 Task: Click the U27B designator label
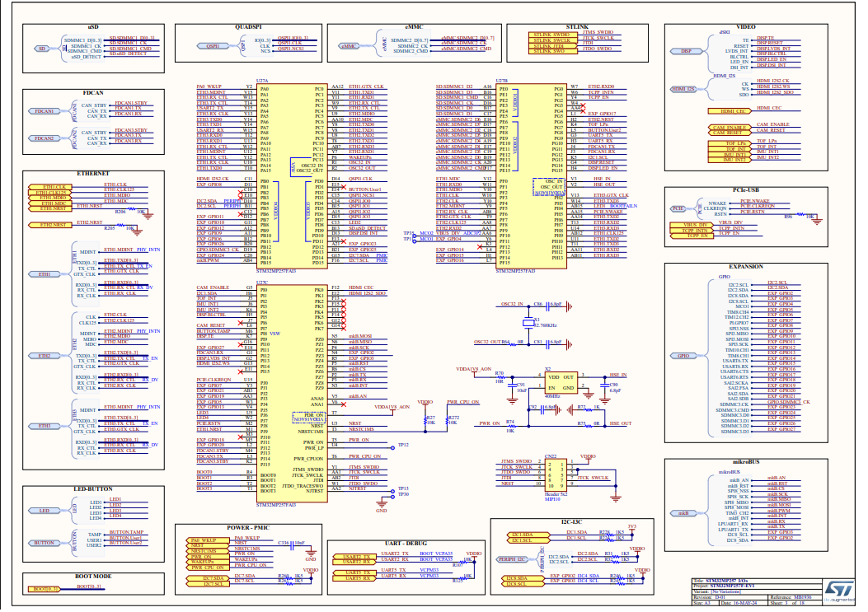click(501, 81)
